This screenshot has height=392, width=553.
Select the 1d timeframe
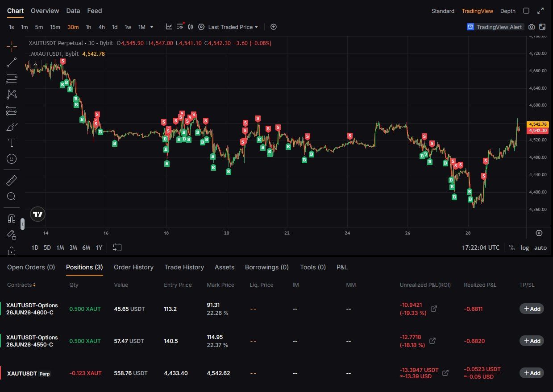(x=115, y=27)
